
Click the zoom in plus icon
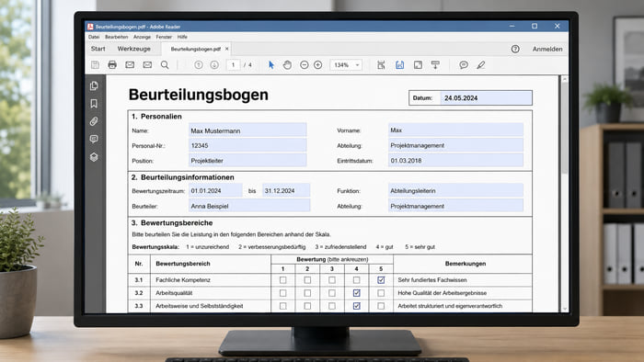[x=318, y=65]
